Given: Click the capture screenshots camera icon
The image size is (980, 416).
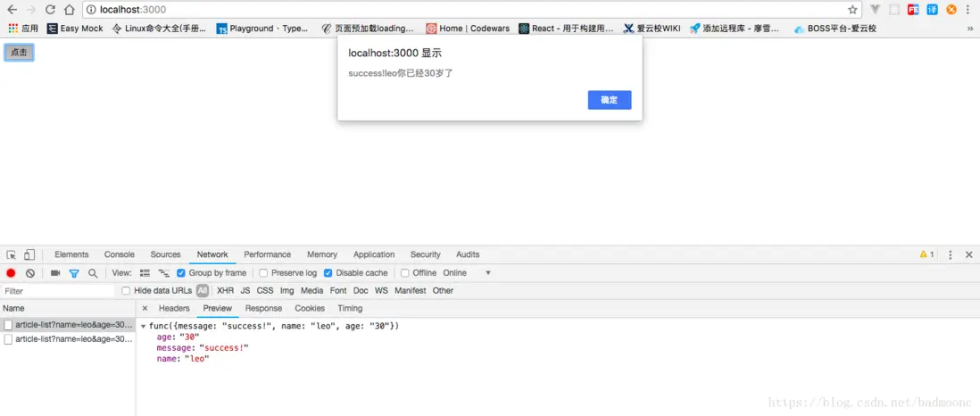Looking at the screenshot, I should [55, 273].
